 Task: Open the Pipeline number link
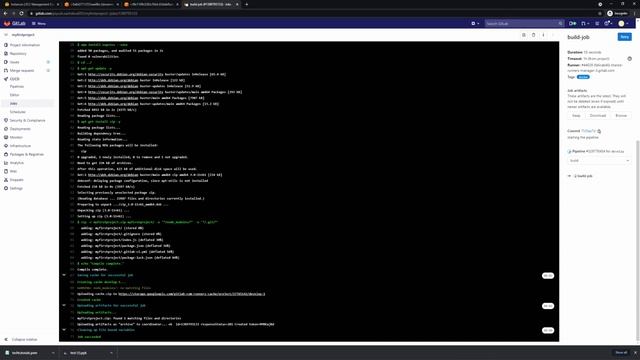pyautogui.click(x=596, y=151)
